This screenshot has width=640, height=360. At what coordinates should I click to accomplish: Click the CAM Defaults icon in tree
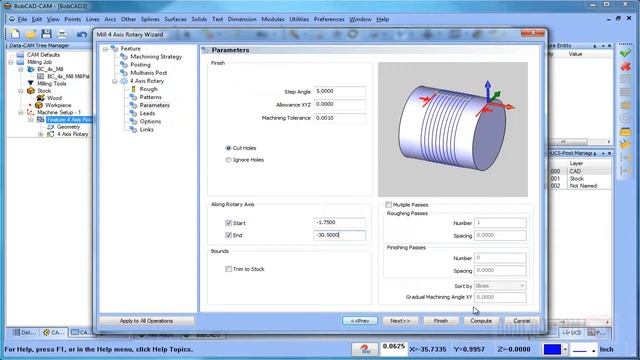pos(20,55)
